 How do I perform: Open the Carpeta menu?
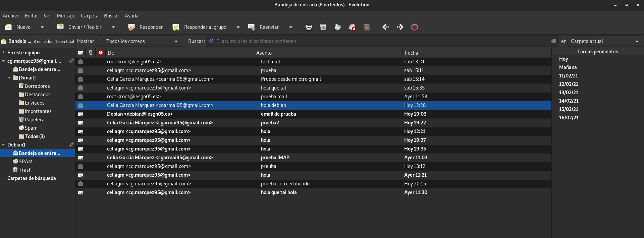tap(90, 16)
